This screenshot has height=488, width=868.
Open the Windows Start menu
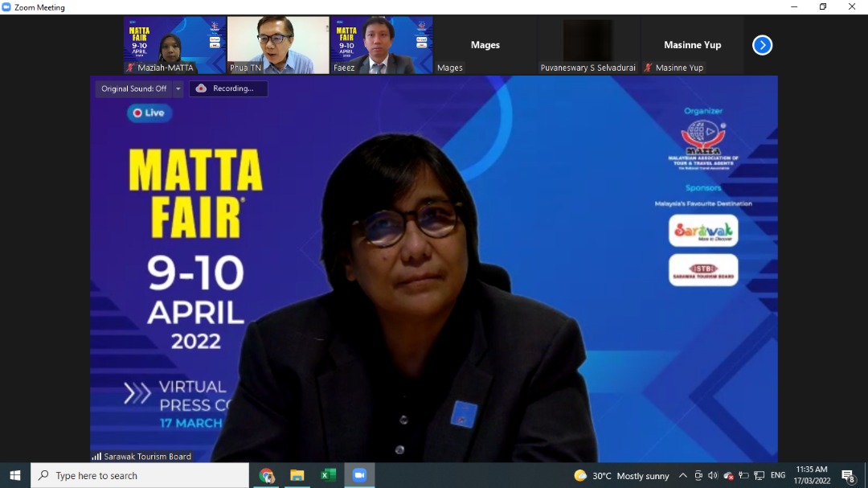tap(15, 475)
